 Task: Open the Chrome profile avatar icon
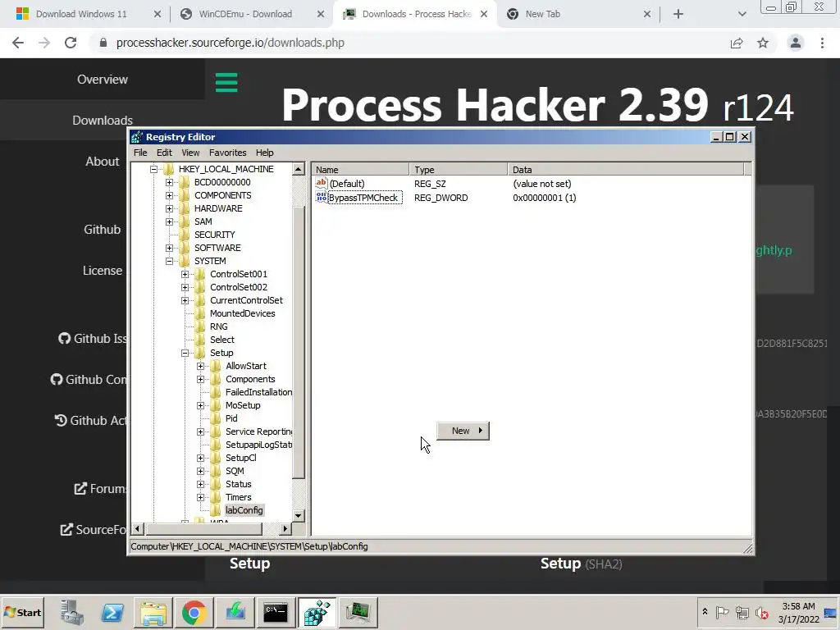point(795,43)
